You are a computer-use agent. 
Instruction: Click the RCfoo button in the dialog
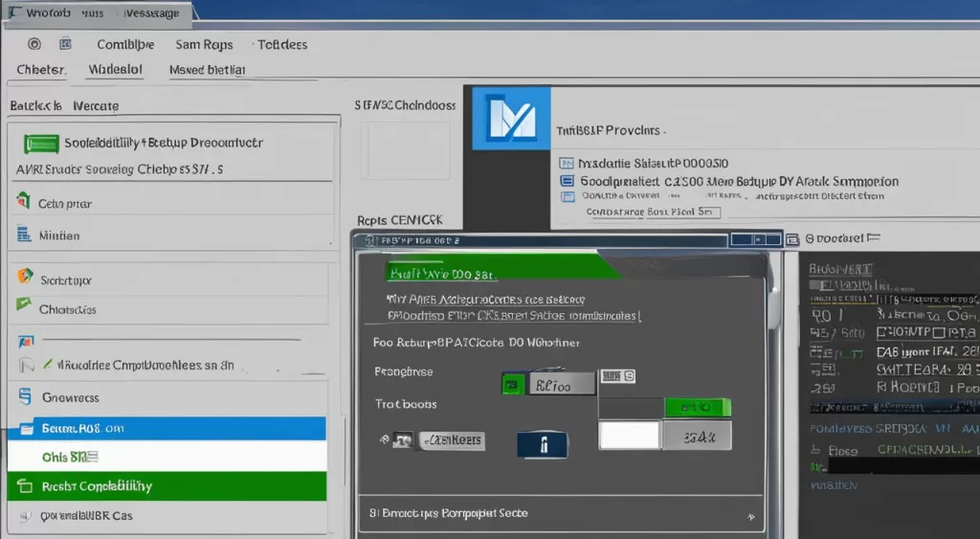(562, 384)
